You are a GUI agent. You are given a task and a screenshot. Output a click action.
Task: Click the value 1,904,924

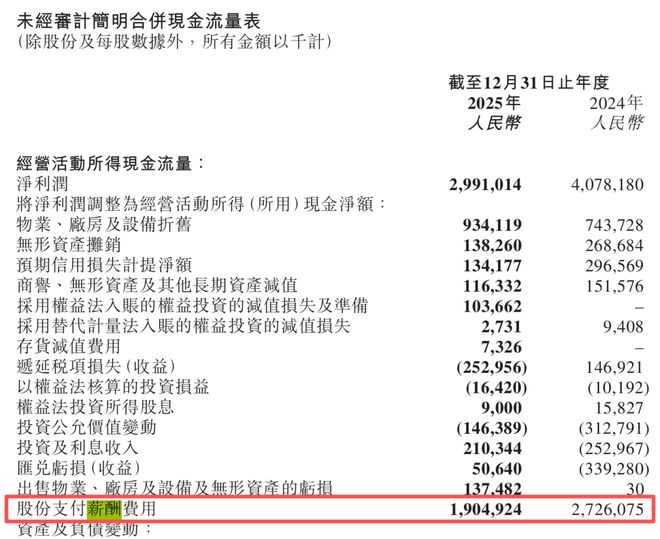486,510
